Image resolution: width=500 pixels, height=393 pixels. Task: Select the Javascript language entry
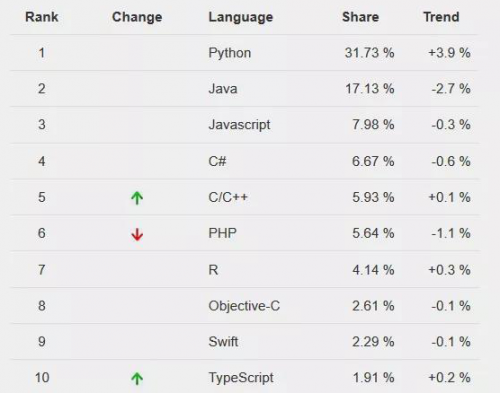(239, 125)
